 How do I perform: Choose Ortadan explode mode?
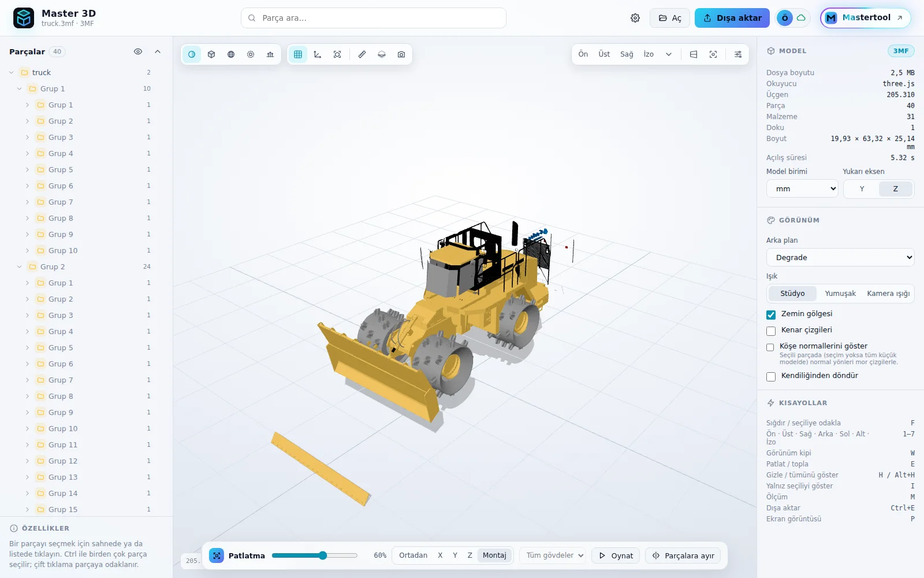coord(413,555)
